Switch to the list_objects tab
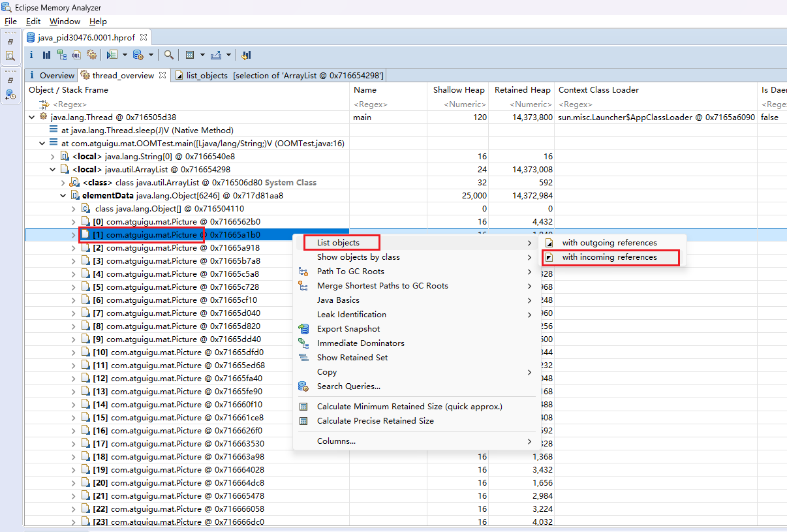Screen dimensions: 787x532 (x=279, y=75)
